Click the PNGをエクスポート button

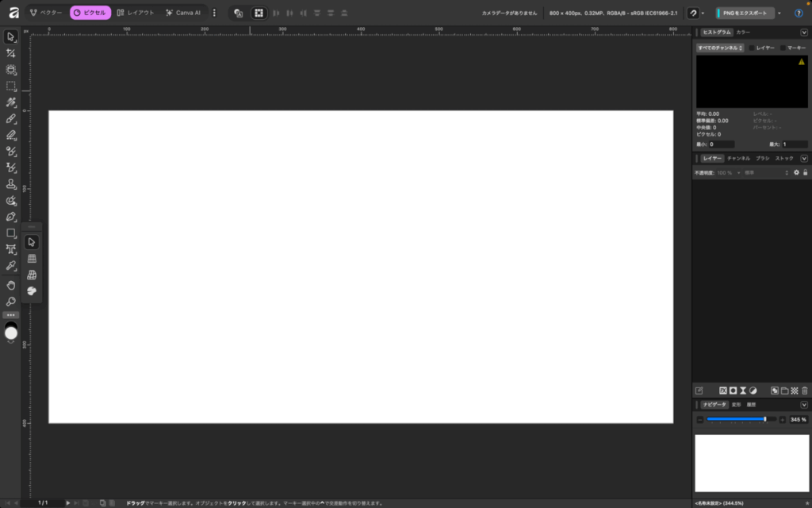coord(745,13)
